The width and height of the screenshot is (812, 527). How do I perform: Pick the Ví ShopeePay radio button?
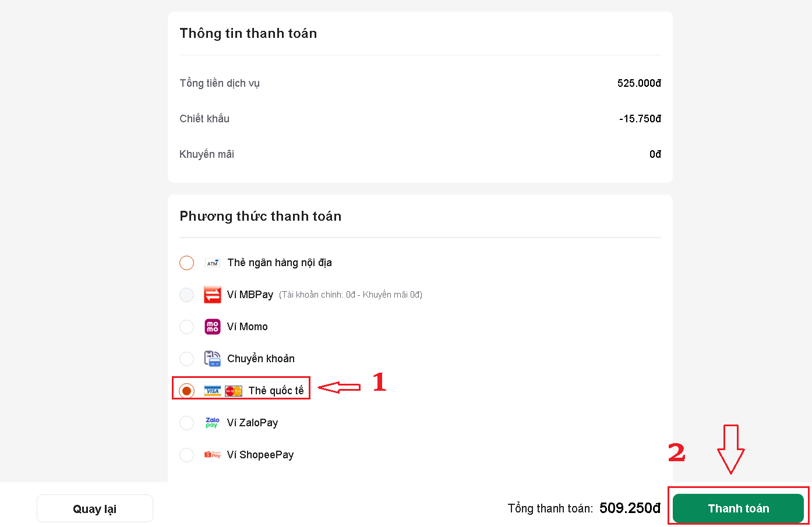click(x=186, y=455)
